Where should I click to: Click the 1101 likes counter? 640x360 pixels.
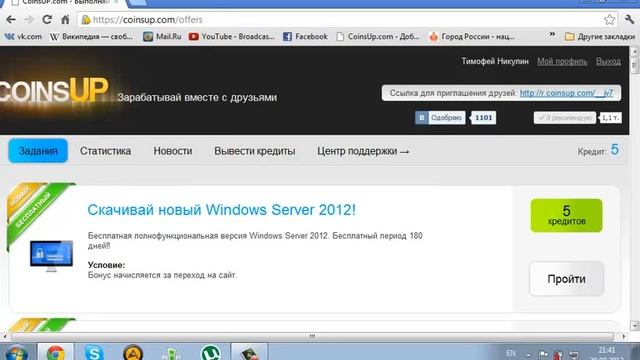[484, 118]
